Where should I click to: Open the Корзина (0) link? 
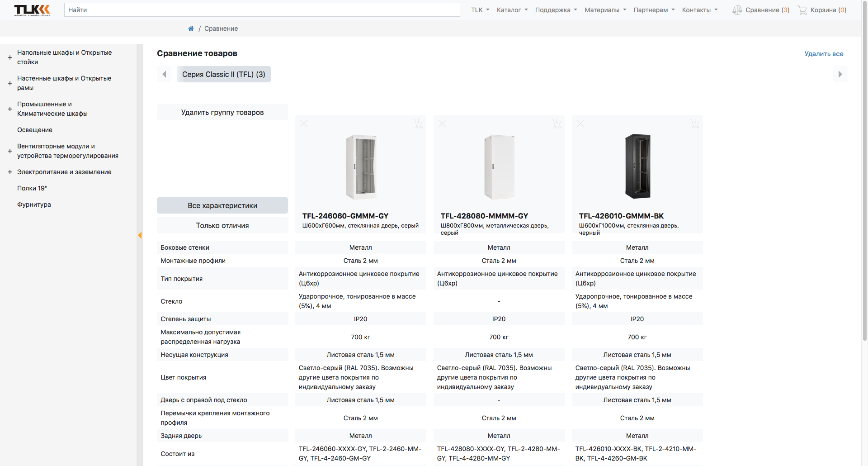click(828, 10)
